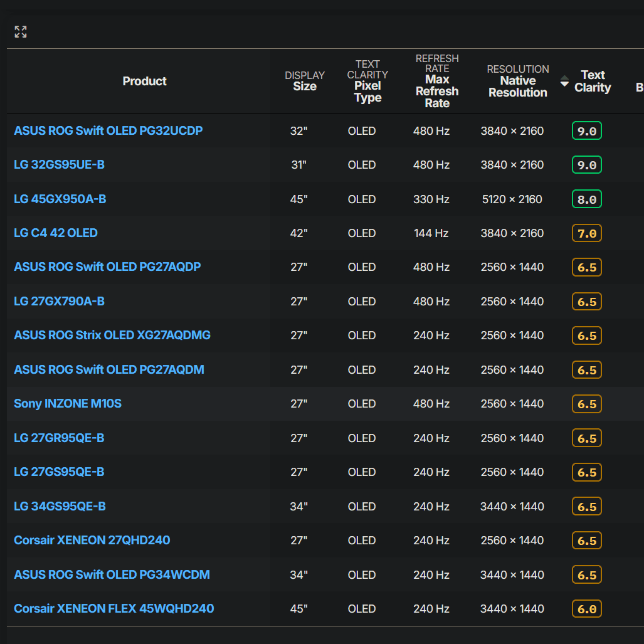The image size is (644, 644).
Task: Click 8.0 score badge for LG 45GX950A-B
Action: [586, 199]
